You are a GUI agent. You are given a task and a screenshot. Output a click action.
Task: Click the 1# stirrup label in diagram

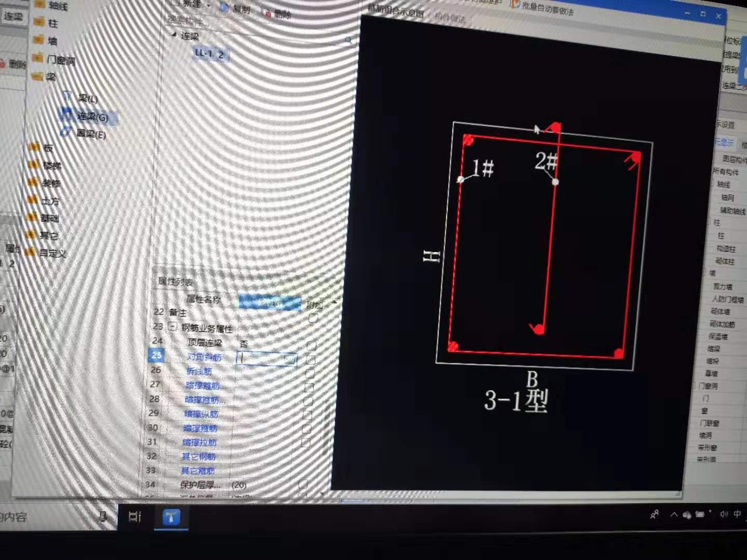[x=482, y=168]
